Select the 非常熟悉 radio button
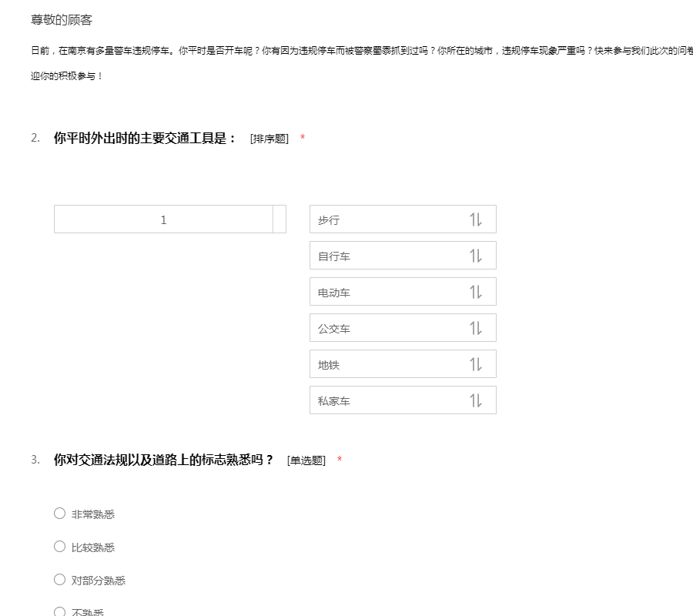Viewport: 693px width, 616px height. point(59,514)
